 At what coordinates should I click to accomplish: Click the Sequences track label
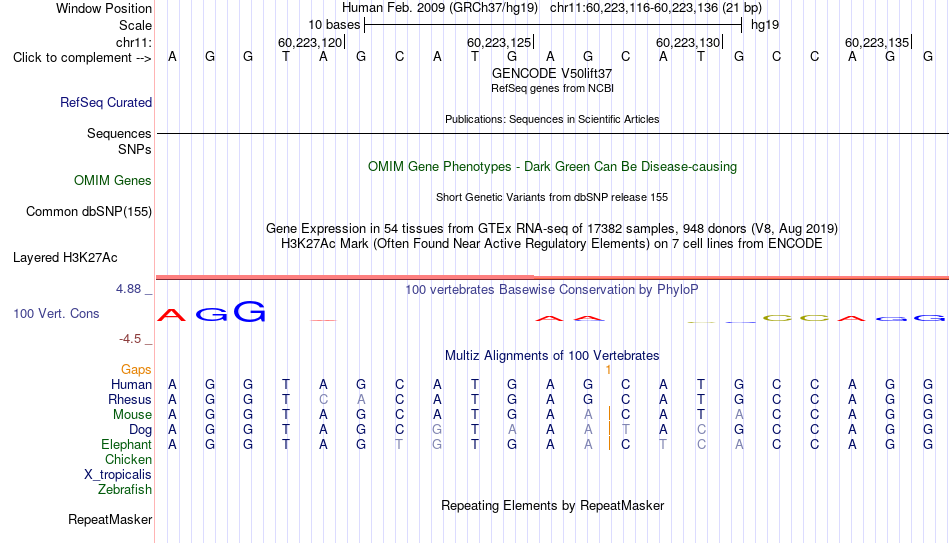click(x=119, y=133)
